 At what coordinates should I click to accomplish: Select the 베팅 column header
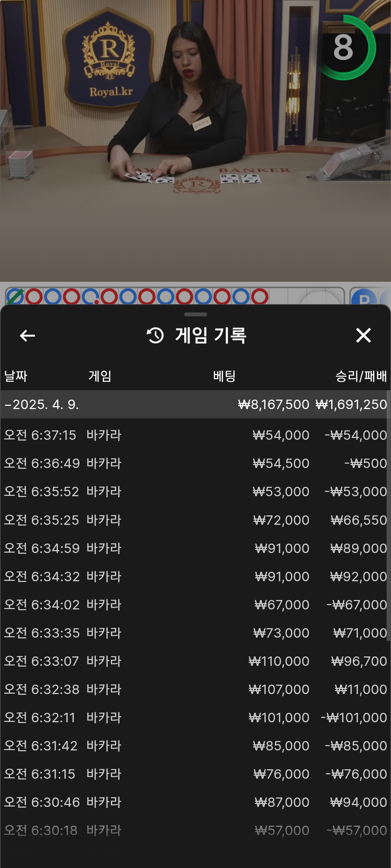click(224, 376)
